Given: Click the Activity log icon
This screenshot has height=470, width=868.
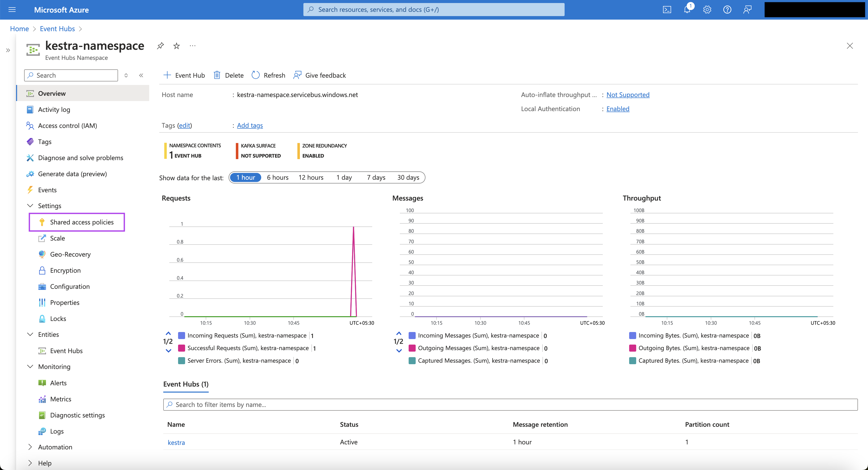Looking at the screenshot, I should point(30,109).
